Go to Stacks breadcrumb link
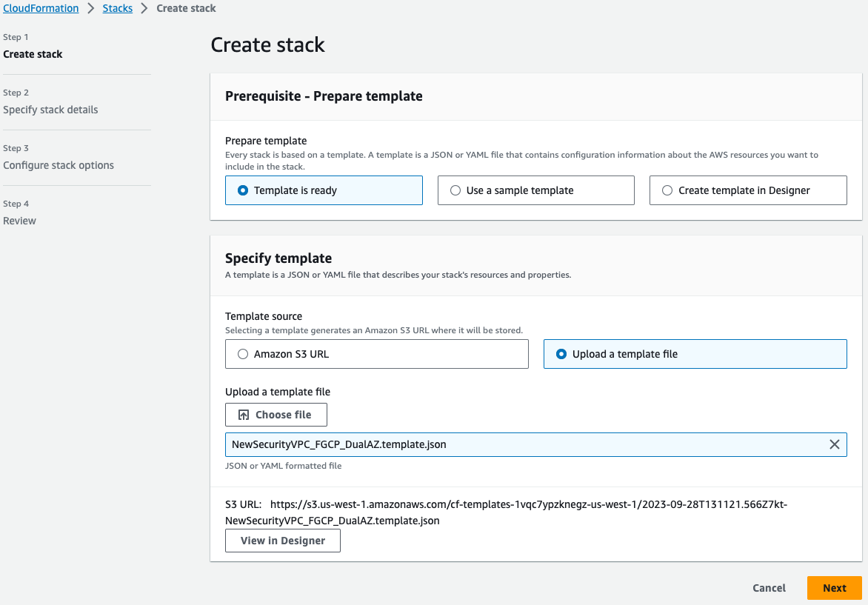 pos(117,8)
